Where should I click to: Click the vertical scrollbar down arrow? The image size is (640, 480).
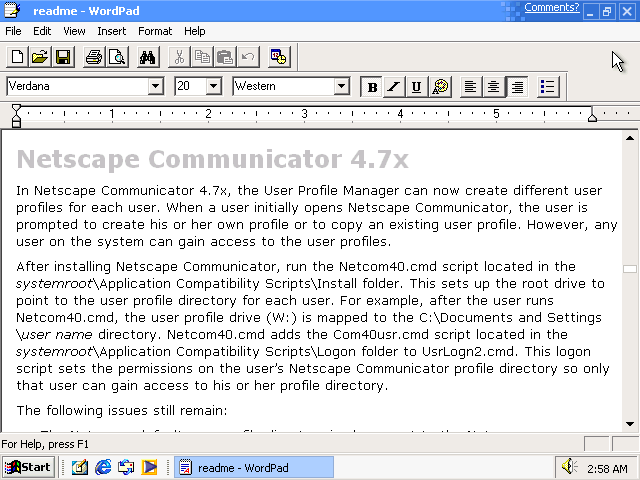coord(630,424)
